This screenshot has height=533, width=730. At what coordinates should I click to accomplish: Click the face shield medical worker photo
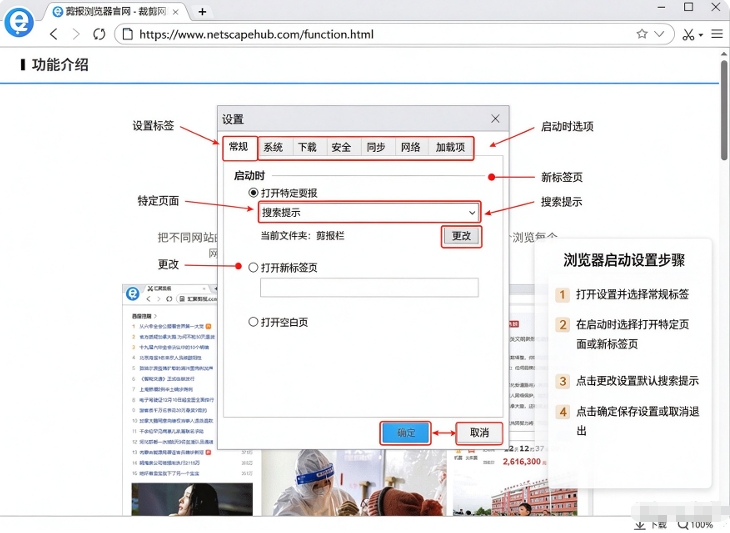[354, 482]
